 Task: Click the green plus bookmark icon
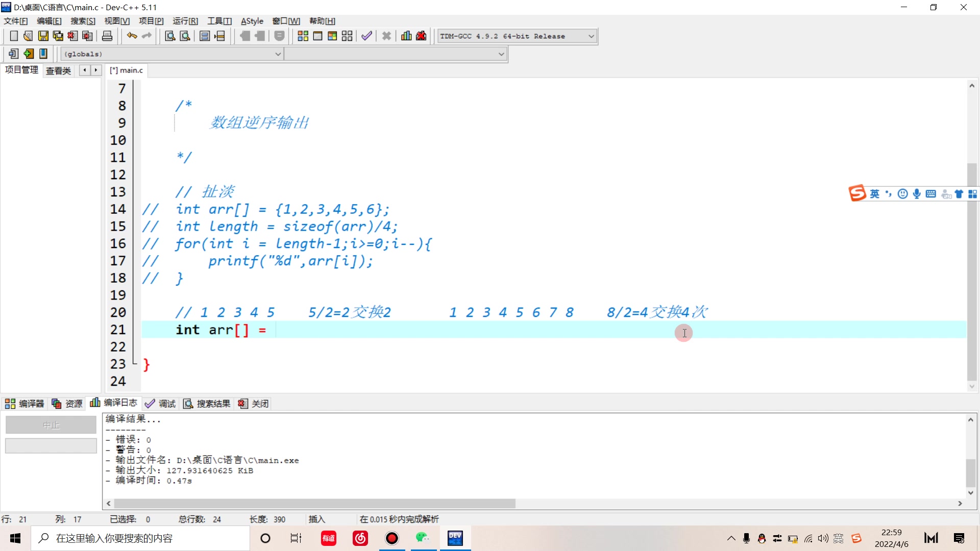pyautogui.click(x=29, y=54)
